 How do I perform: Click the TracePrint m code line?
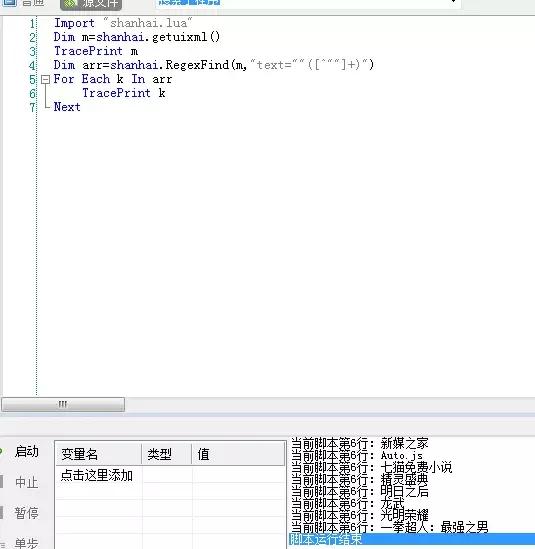(x=96, y=51)
